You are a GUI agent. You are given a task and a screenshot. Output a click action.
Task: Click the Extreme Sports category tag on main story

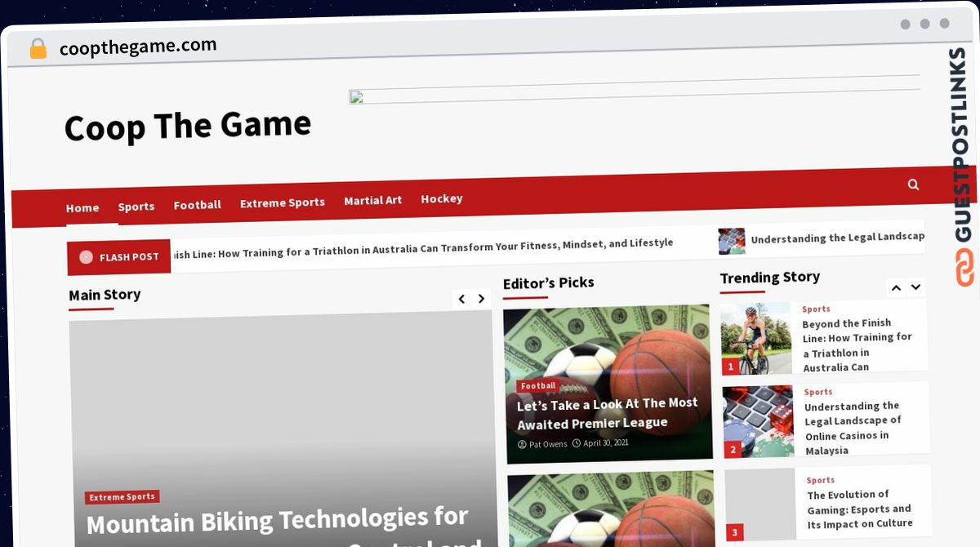pos(122,497)
